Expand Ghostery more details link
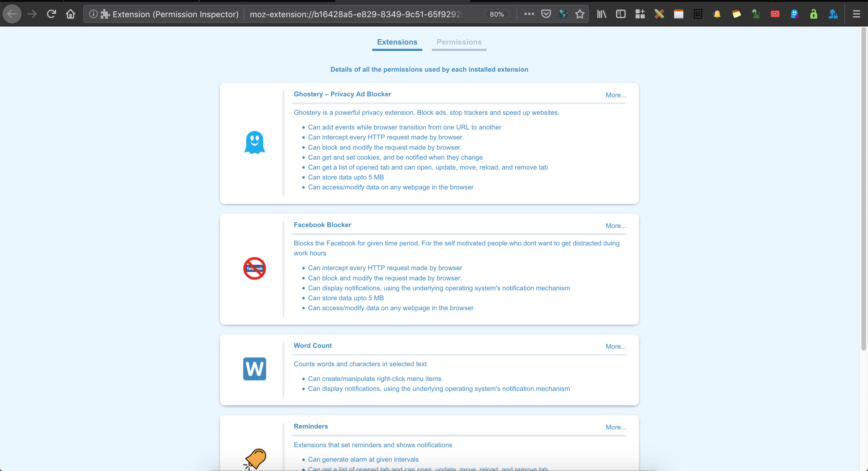This screenshot has height=471, width=868. [x=614, y=95]
